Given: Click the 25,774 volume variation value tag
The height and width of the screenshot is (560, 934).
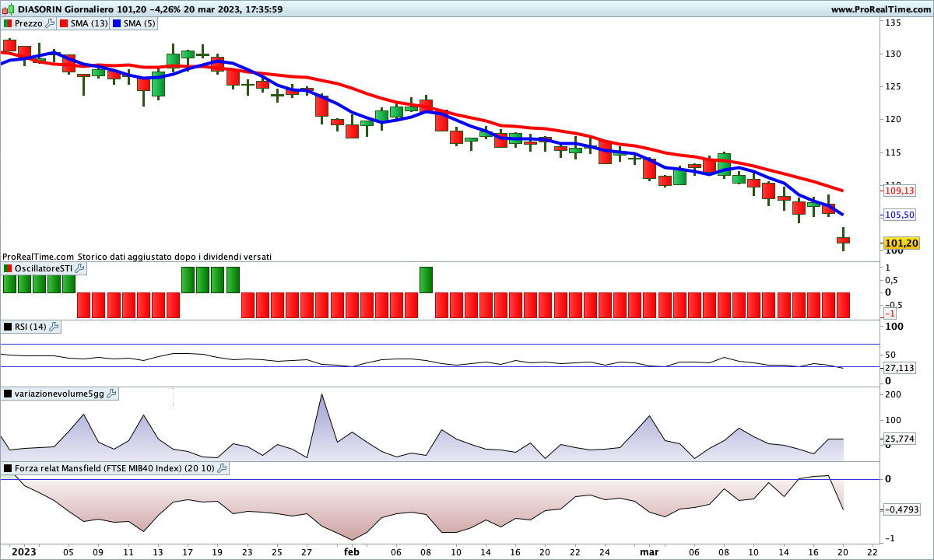Looking at the screenshot, I should coord(900,439).
